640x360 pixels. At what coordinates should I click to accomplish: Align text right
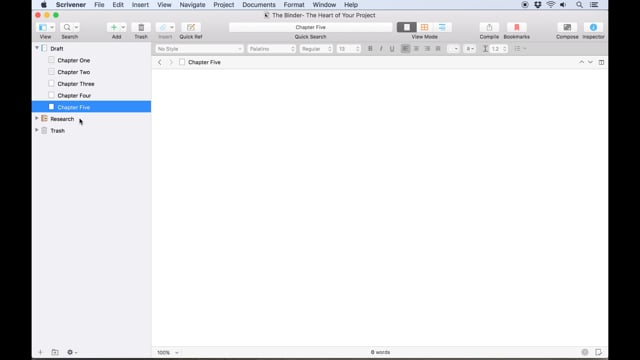coord(427,49)
